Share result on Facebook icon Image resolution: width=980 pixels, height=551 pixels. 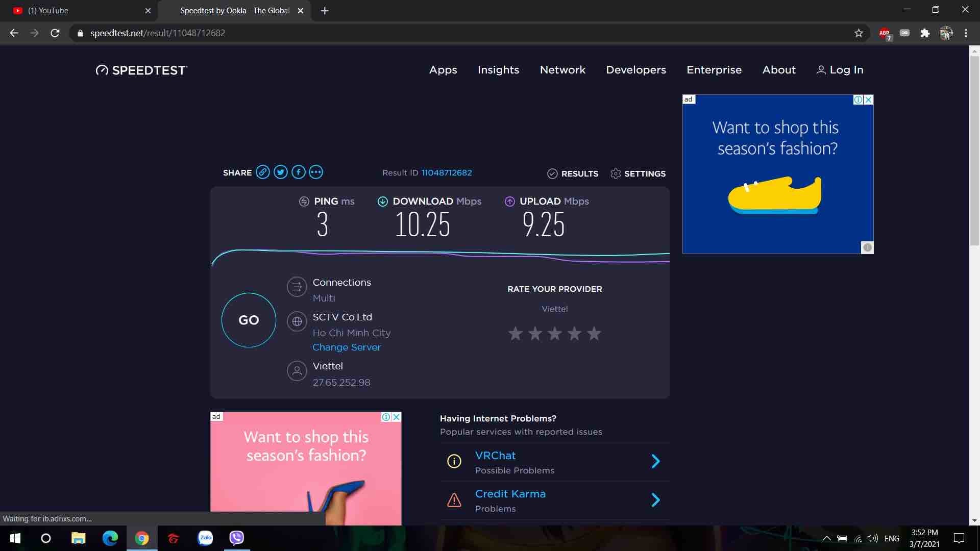pyautogui.click(x=299, y=172)
